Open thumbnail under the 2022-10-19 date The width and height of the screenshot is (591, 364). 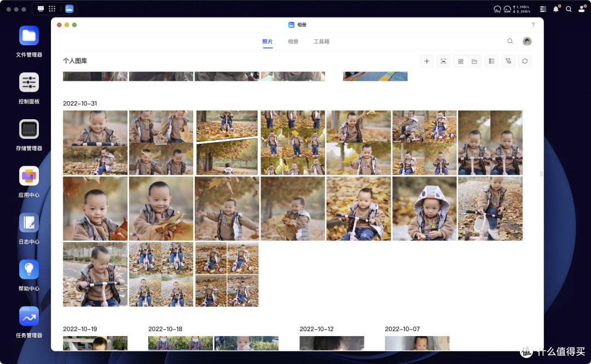click(x=95, y=343)
